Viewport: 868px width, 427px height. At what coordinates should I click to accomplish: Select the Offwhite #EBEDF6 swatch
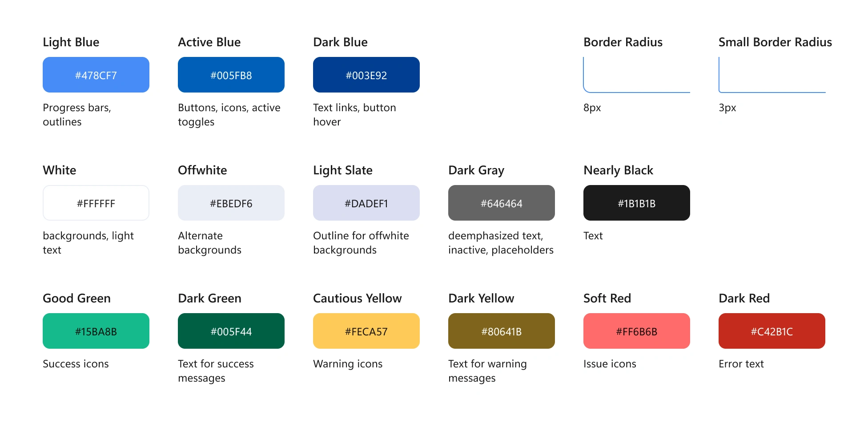click(231, 203)
